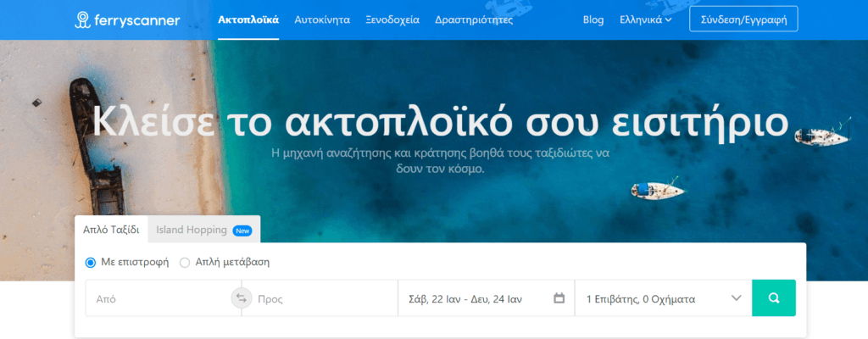Open Δραστηριότητες in the top menu
The height and width of the screenshot is (339, 868).
coord(473,19)
